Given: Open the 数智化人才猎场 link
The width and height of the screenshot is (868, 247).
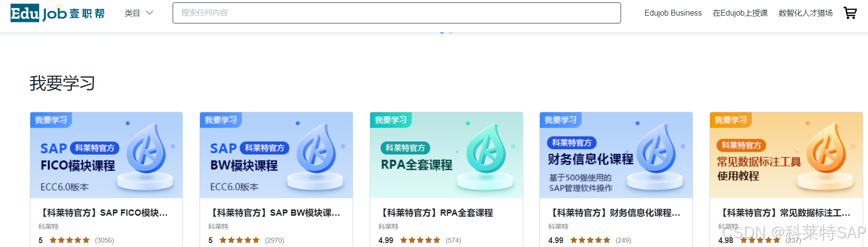Looking at the screenshot, I should 805,13.
